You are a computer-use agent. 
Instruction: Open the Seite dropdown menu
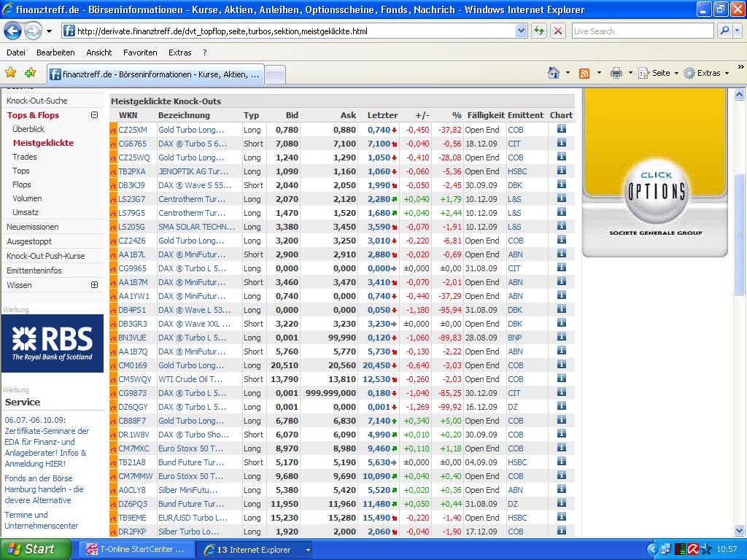pyautogui.click(x=660, y=73)
